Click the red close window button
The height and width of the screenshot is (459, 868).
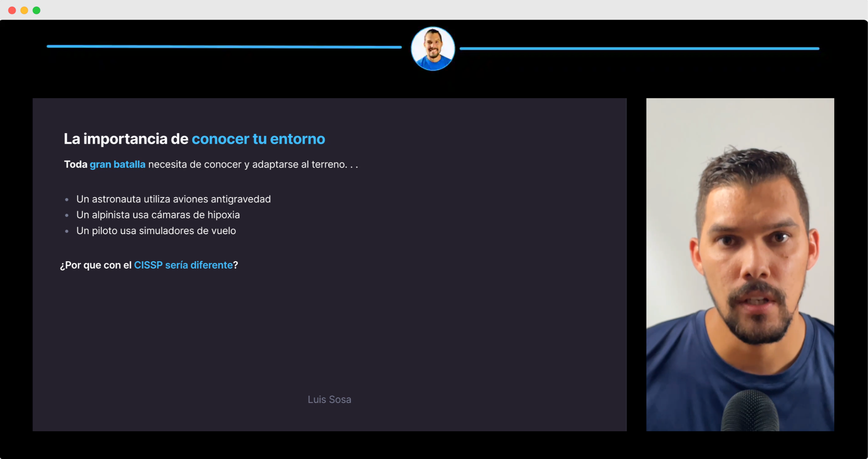tap(12, 10)
